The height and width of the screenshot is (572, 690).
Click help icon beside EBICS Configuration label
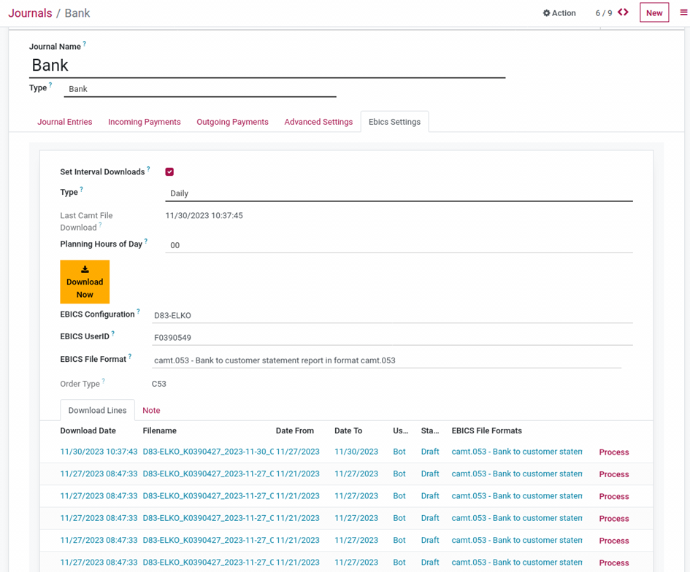(x=138, y=312)
